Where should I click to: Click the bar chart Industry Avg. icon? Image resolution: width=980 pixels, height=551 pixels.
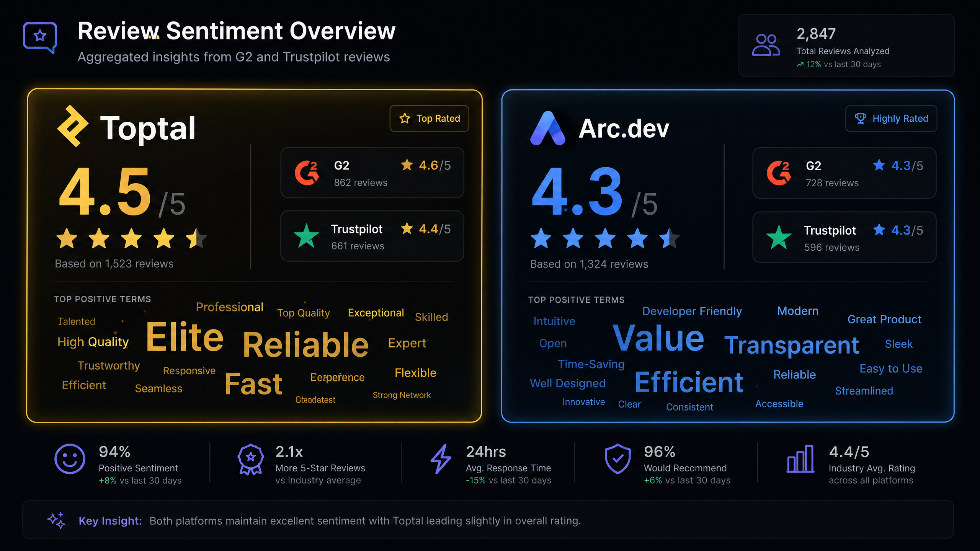tap(800, 459)
